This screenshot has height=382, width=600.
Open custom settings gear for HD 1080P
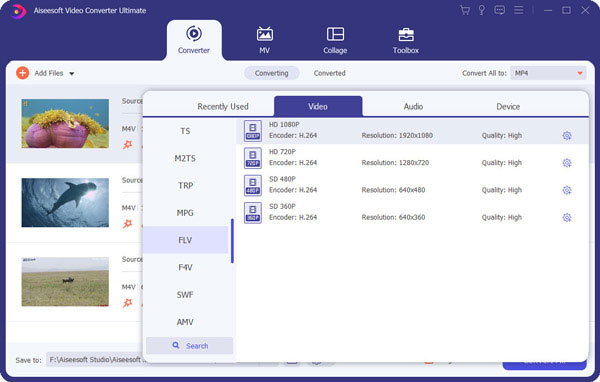pos(567,135)
